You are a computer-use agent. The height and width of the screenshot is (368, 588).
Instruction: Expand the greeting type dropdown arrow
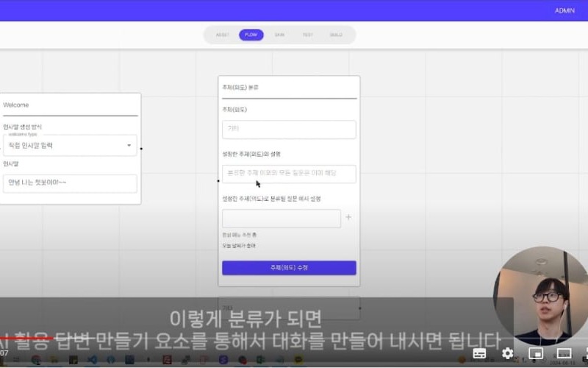pos(129,146)
